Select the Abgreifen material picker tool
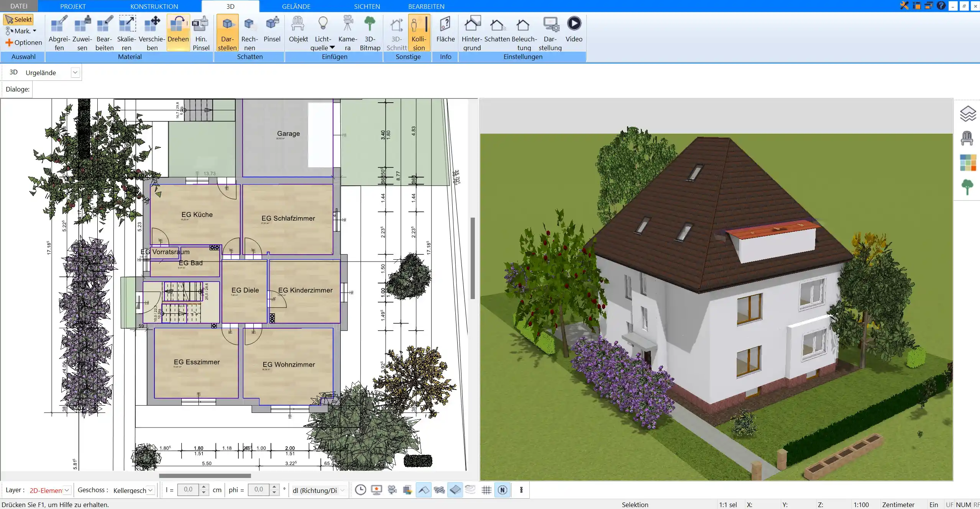This screenshot has height=509, width=980. 59,33
